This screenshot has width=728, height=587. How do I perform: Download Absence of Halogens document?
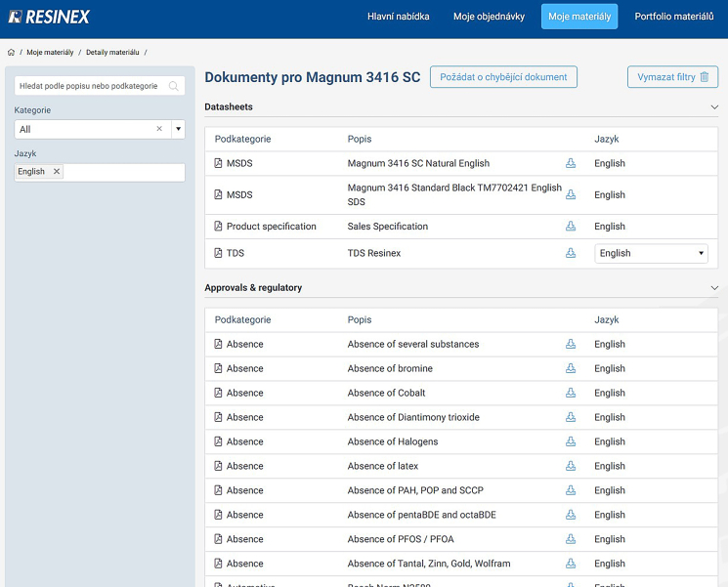tap(571, 441)
